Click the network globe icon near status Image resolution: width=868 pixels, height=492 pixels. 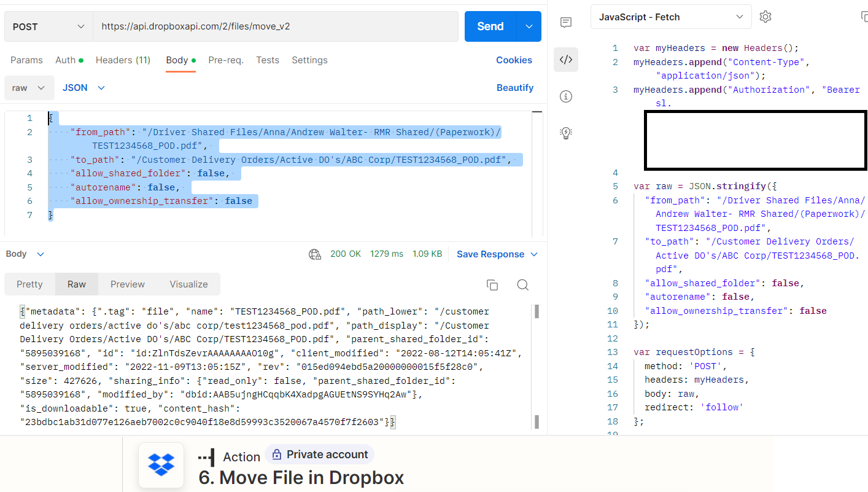coord(315,254)
